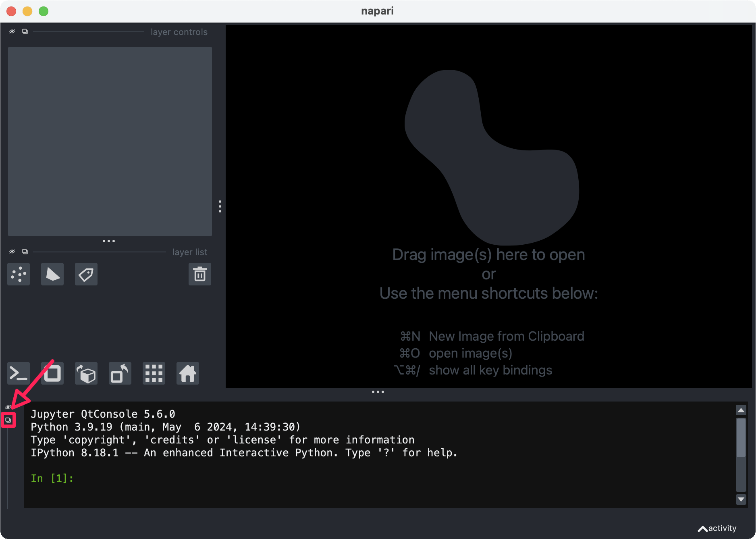Click console scrollbar down arrow
The height and width of the screenshot is (539, 756).
tap(741, 499)
